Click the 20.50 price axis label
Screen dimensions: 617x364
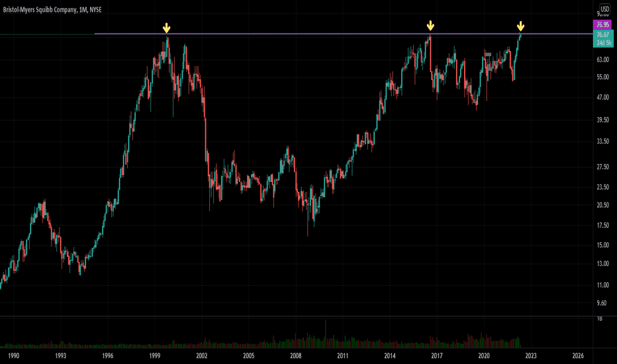pyautogui.click(x=602, y=205)
